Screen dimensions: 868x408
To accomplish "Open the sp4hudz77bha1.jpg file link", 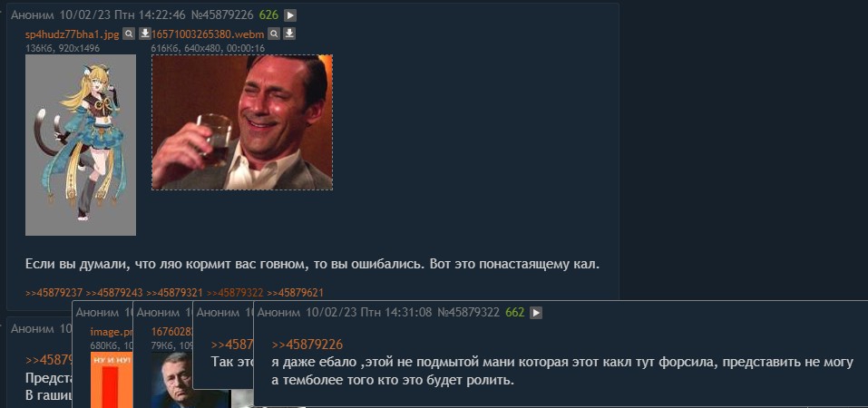I will [x=72, y=34].
